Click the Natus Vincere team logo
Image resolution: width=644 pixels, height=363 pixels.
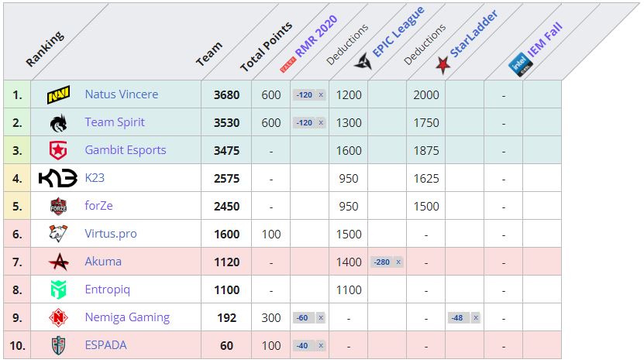[x=58, y=94]
